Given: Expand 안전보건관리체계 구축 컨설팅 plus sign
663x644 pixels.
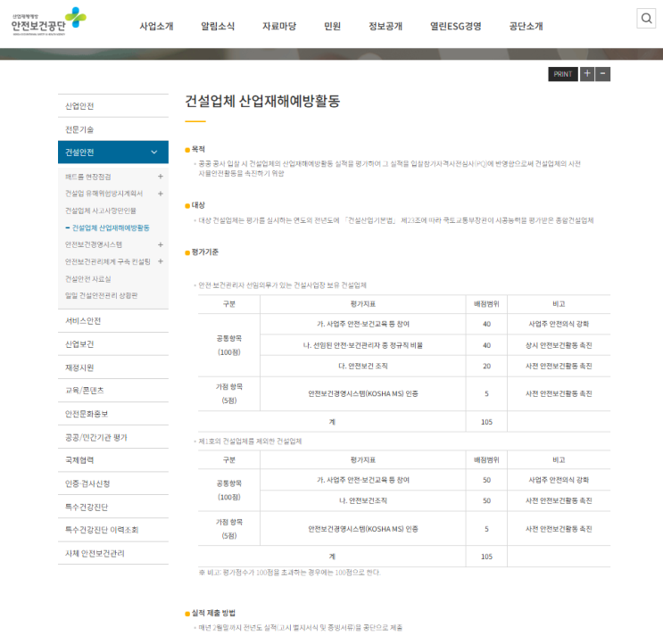Looking at the screenshot, I should coord(161,261).
